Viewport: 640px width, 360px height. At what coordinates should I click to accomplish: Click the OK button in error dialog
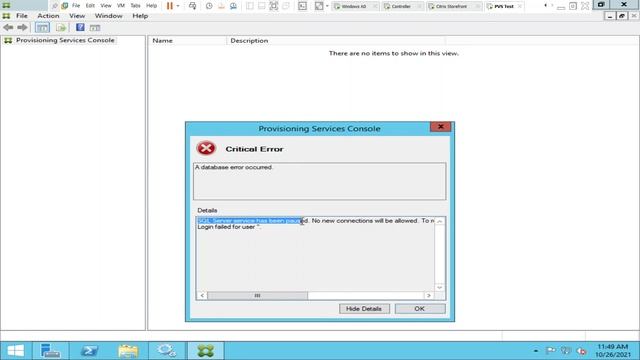point(420,309)
